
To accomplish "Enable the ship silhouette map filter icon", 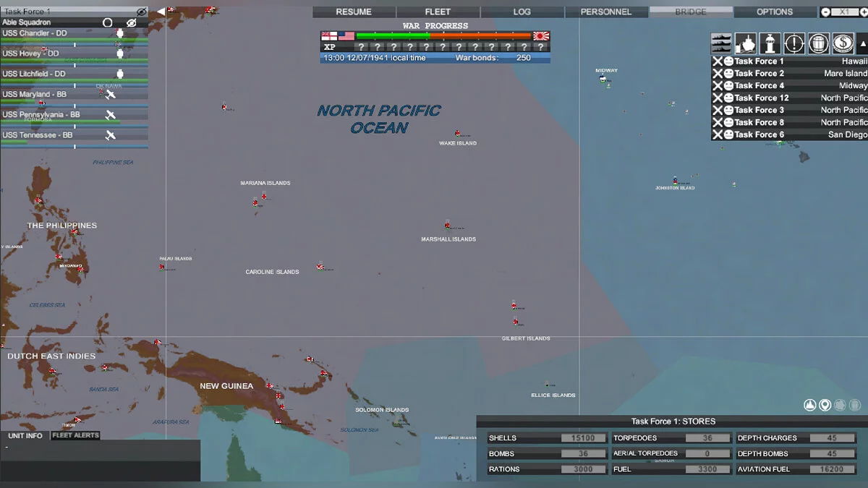I will pyautogui.click(x=809, y=405).
